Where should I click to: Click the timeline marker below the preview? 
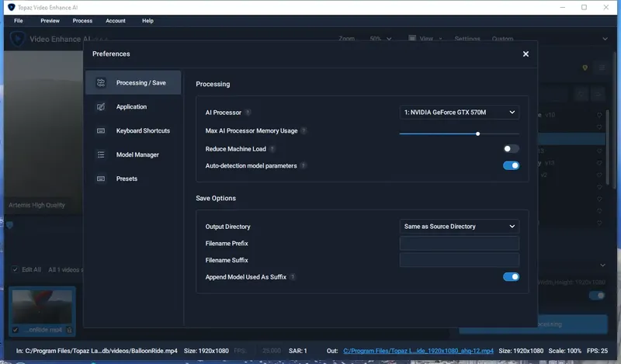point(9,225)
